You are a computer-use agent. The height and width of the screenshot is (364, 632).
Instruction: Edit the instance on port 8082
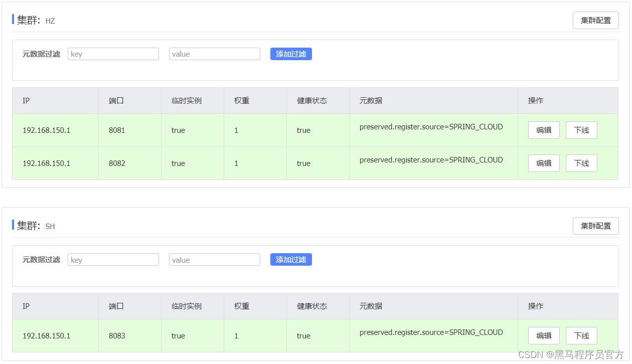point(544,163)
